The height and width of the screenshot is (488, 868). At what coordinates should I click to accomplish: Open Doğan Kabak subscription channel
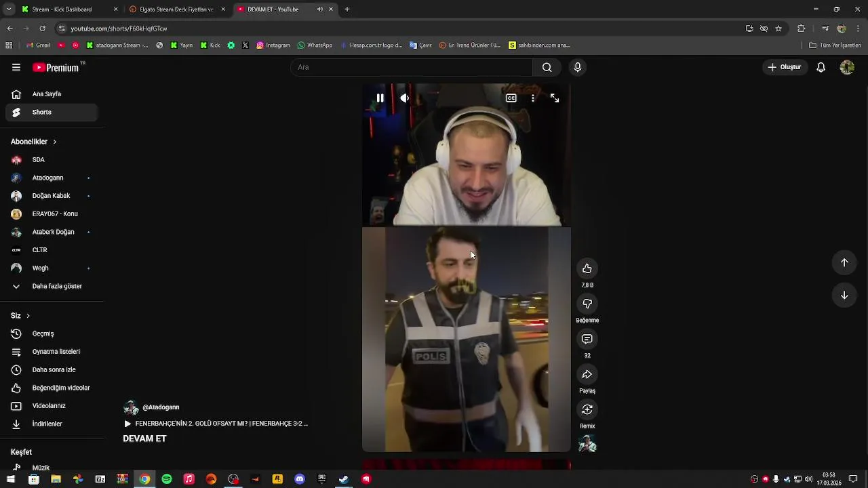click(52, 196)
